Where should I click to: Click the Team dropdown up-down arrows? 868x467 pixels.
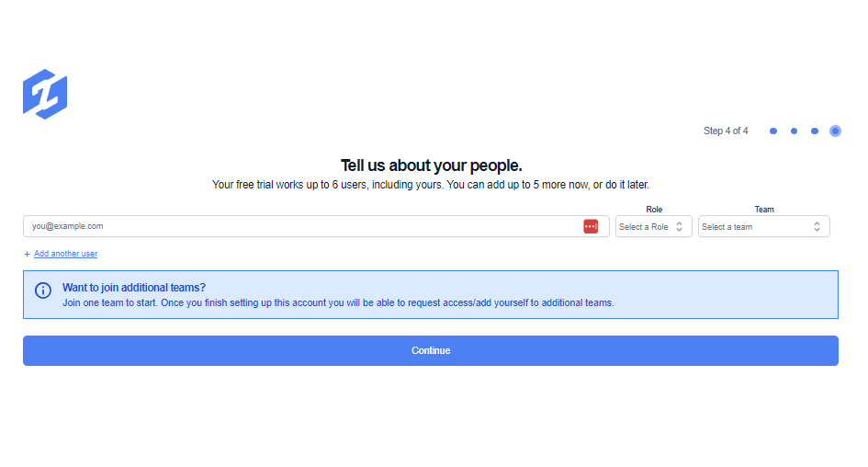point(817,227)
